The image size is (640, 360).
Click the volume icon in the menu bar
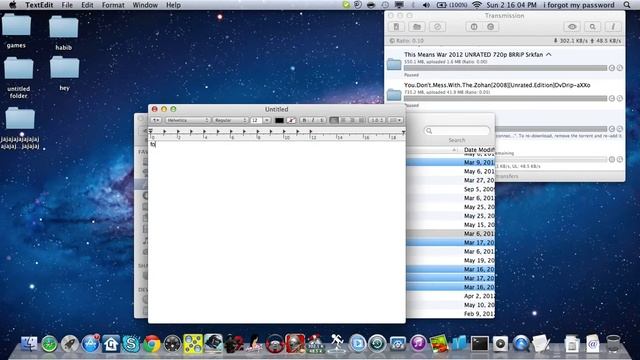coord(426,5)
